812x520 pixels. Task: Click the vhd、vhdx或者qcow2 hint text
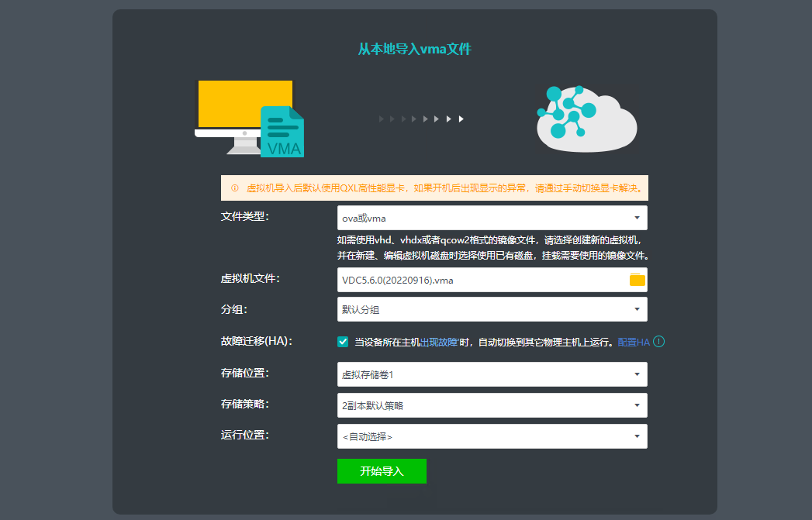(493, 248)
